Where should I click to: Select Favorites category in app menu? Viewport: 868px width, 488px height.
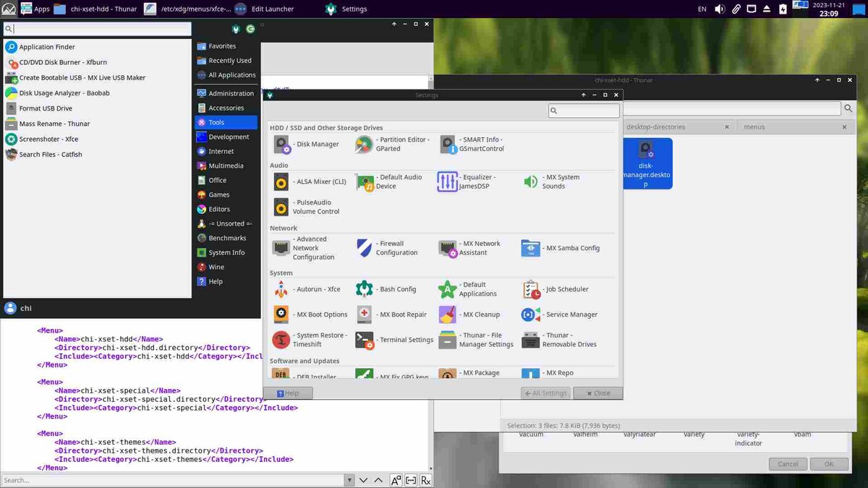(x=226, y=46)
